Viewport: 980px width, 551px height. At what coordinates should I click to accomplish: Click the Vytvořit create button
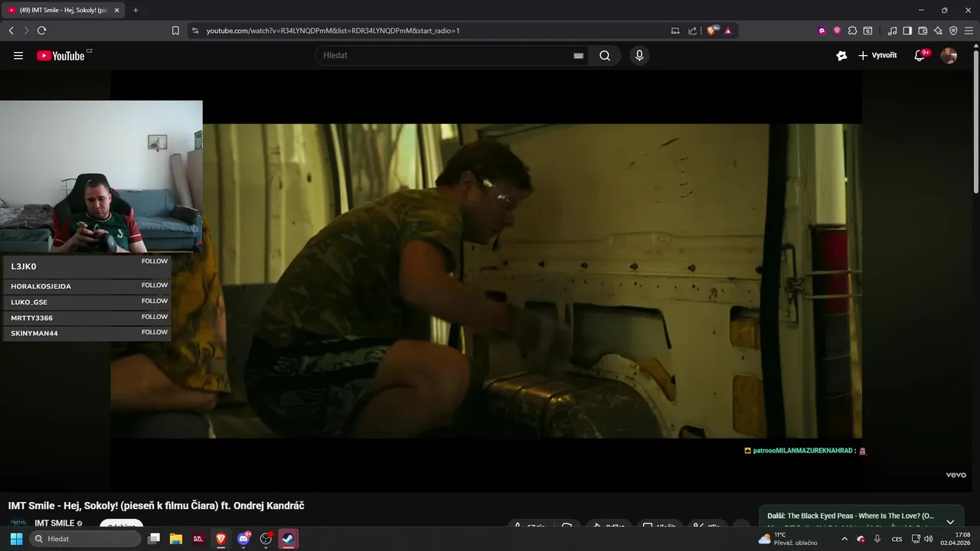click(877, 56)
